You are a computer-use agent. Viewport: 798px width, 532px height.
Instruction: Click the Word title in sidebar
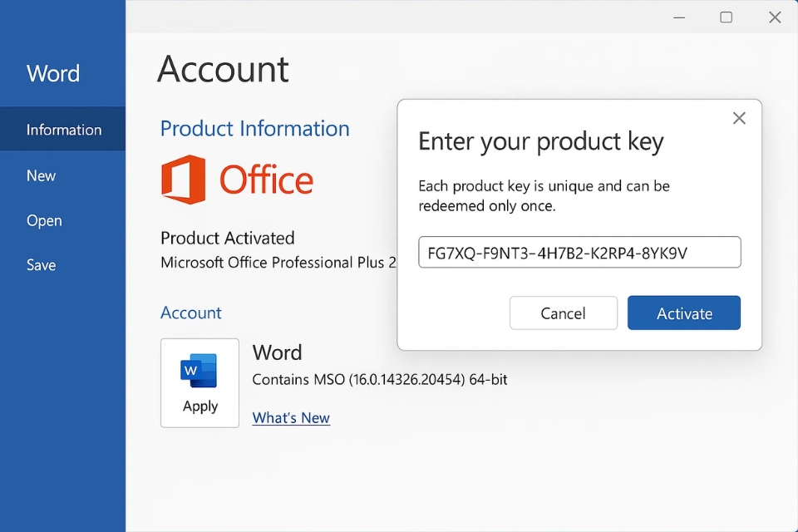53,73
